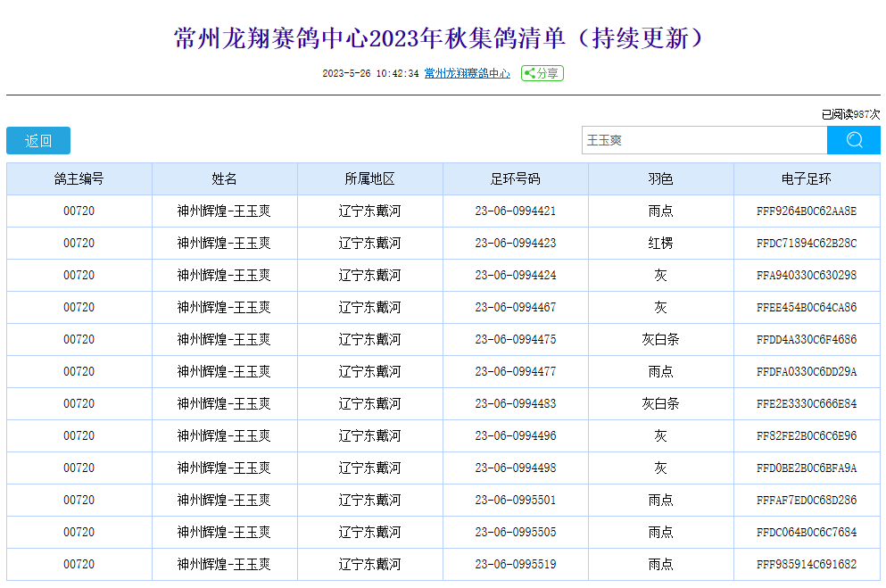Click the 返回 back button
Screen dimensions: 886x588
pyautogui.click(x=38, y=141)
